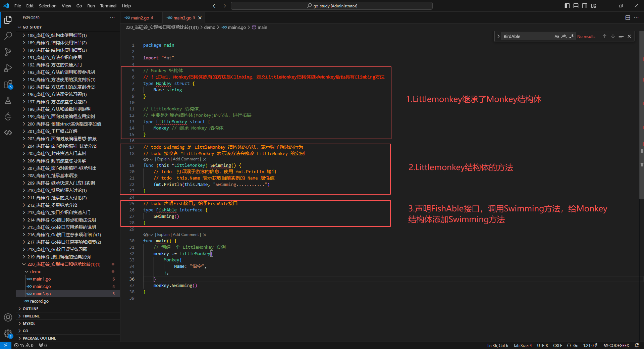The height and width of the screenshot is (349, 644).
Task: Open the Customize Layout icon
Action: pos(594,6)
